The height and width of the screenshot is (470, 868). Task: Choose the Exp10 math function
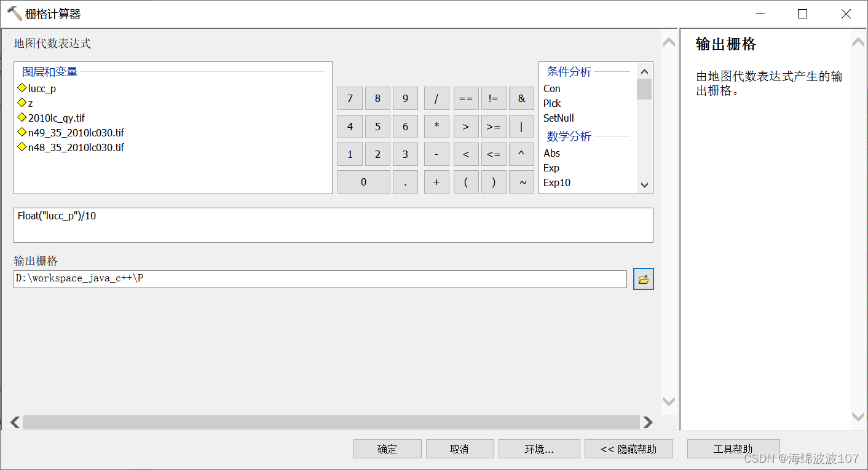click(x=557, y=182)
